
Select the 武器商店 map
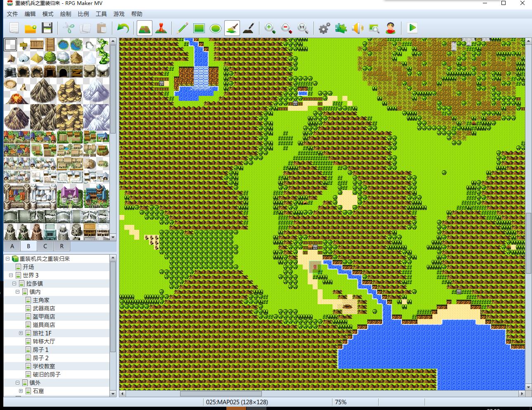pyautogui.click(x=44, y=308)
